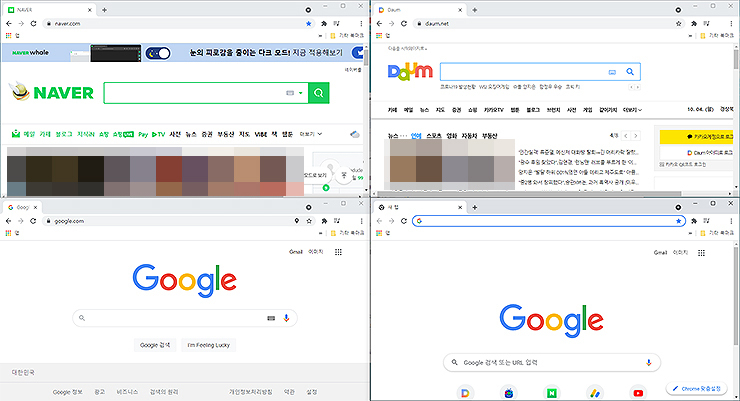
Task: Click the location icon in the google.com address bar
Action: [x=296, y=221]
